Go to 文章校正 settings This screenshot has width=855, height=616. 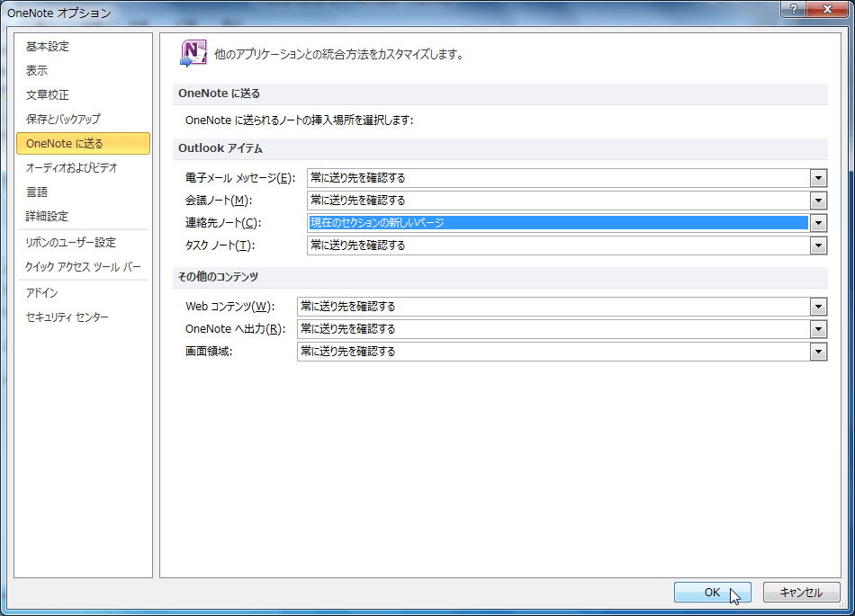click(x=83, y=94)
